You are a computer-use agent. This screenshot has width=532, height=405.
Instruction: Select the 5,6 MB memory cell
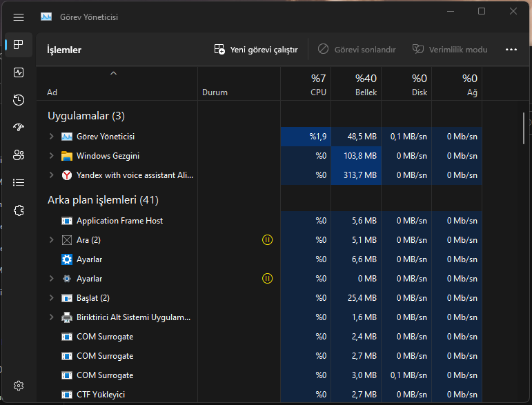(x=356, y=221)
